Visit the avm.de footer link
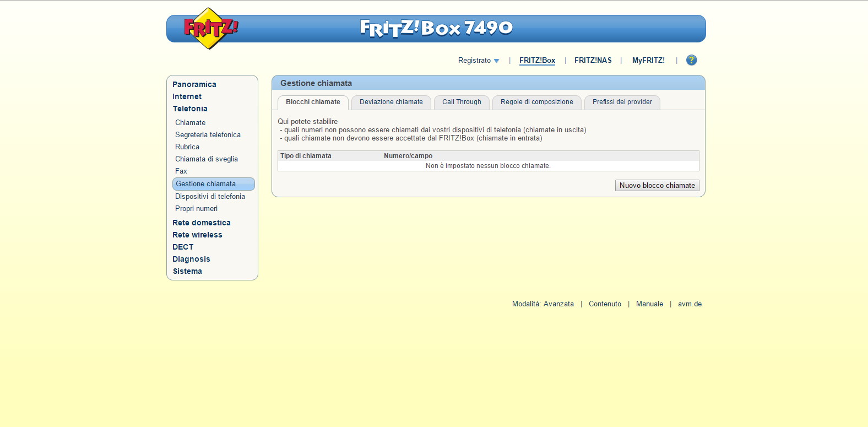The image size is (868, 427). point(690,304)
